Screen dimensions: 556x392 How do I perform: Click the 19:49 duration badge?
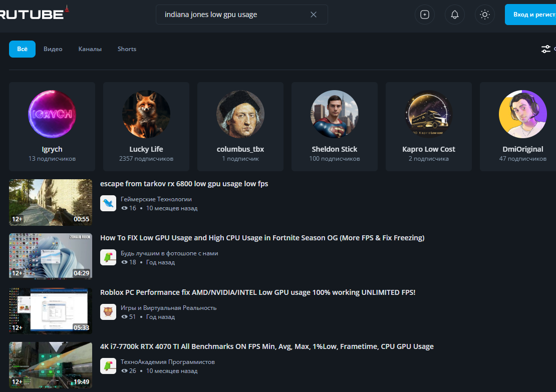tap(81, 381)
